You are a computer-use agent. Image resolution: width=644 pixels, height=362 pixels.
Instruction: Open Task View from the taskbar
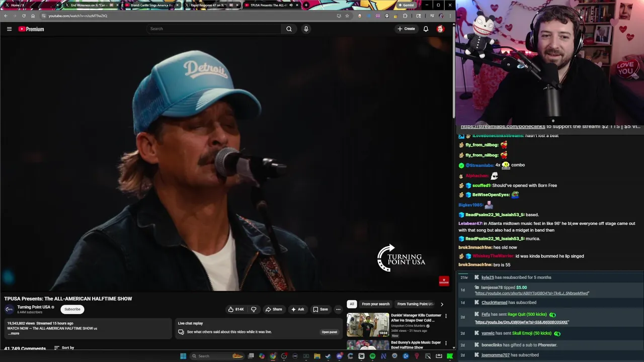coord(251,356)
